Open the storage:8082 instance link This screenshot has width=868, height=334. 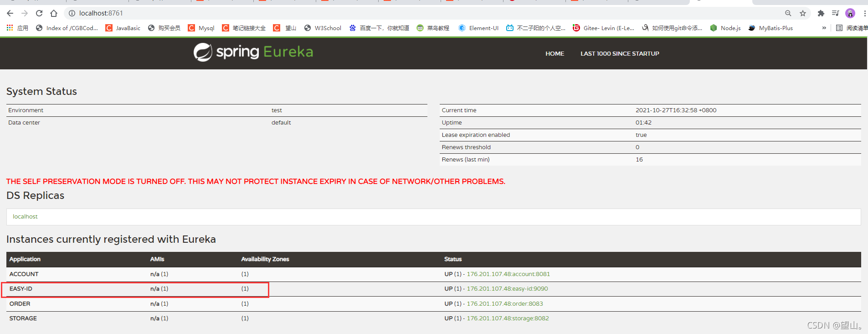(x=508, y=318)
